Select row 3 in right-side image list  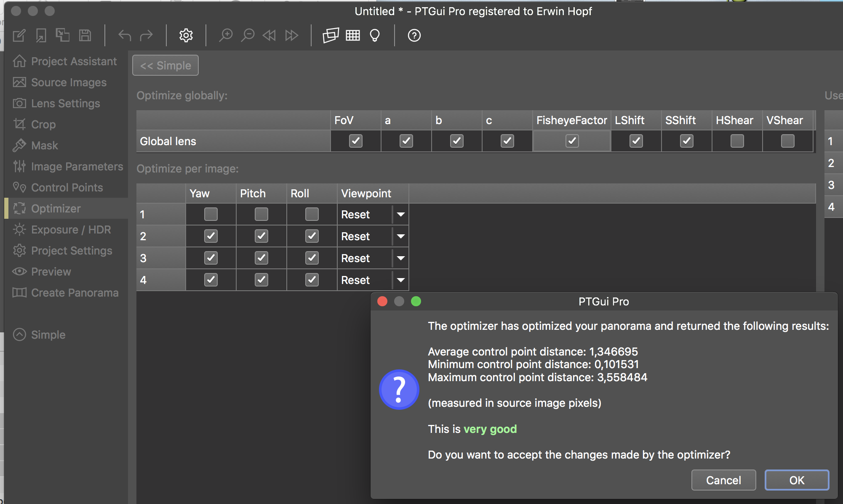pos(833,185)
